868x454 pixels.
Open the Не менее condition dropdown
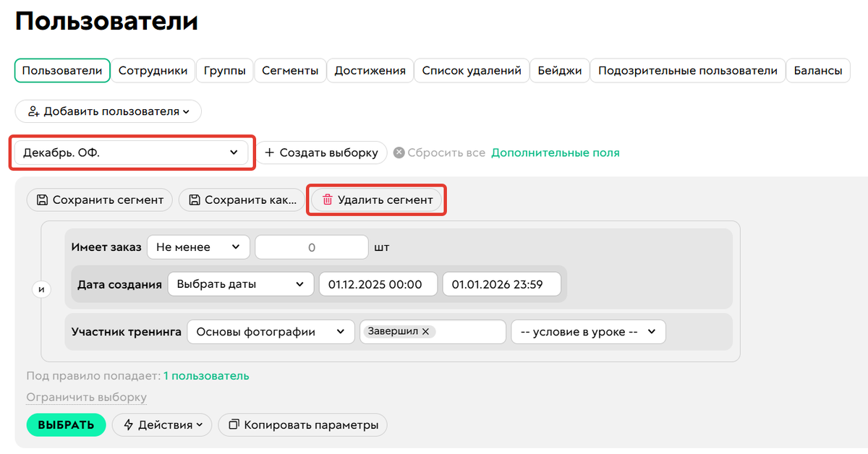[x=198, y=247]
